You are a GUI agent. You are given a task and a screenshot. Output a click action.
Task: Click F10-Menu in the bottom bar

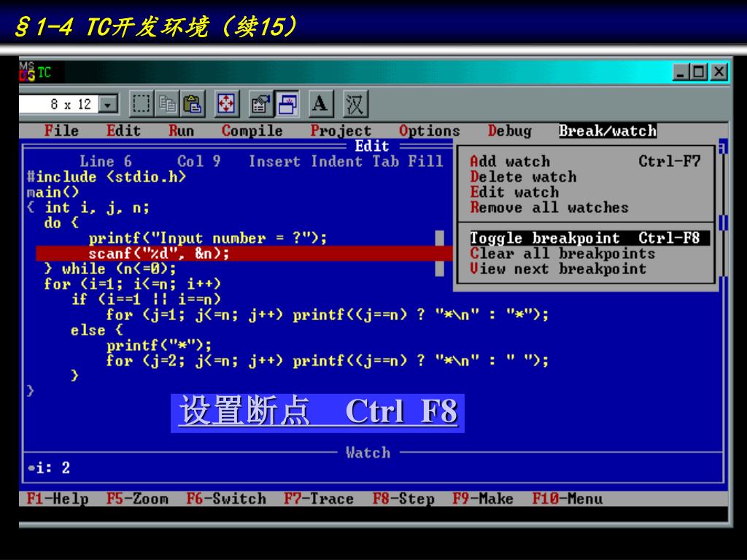pyautogui.click(x=567, y=499)
